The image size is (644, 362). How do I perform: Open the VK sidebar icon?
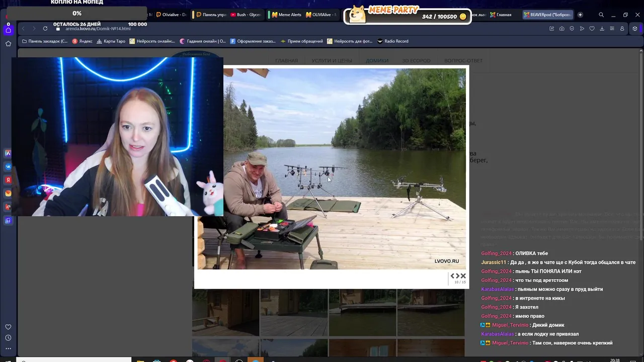8,166
